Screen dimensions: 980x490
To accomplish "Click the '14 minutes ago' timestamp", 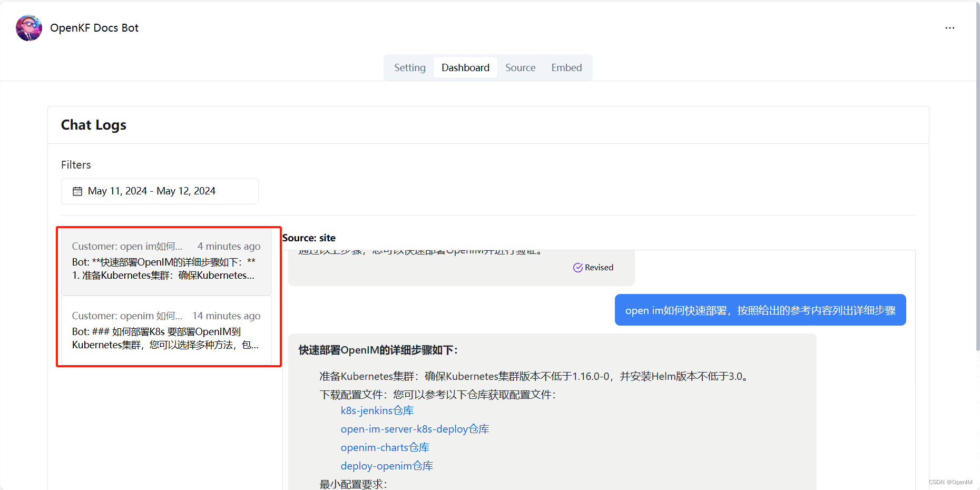I will [226, 316].
